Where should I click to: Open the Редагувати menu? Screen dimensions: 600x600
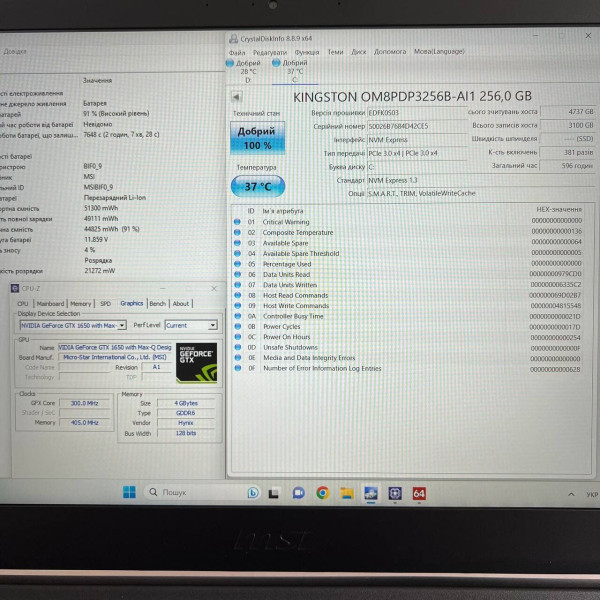click(x=270, y=52)
